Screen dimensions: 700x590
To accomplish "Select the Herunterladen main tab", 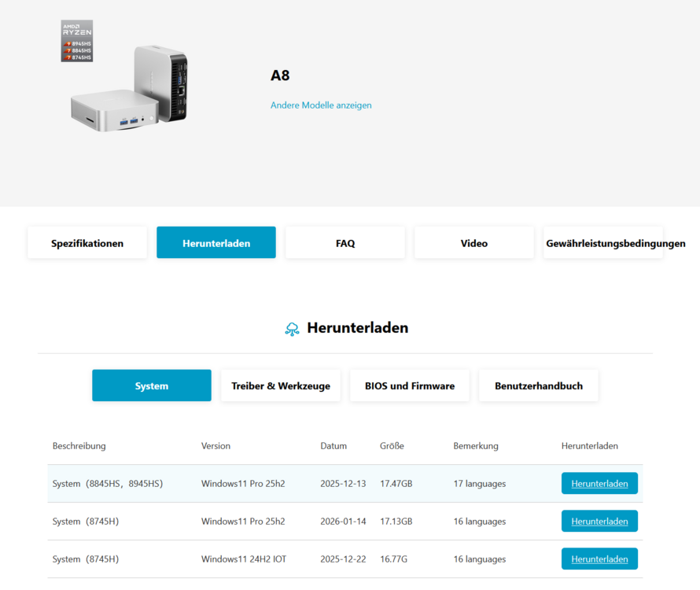I will [216, 242].
